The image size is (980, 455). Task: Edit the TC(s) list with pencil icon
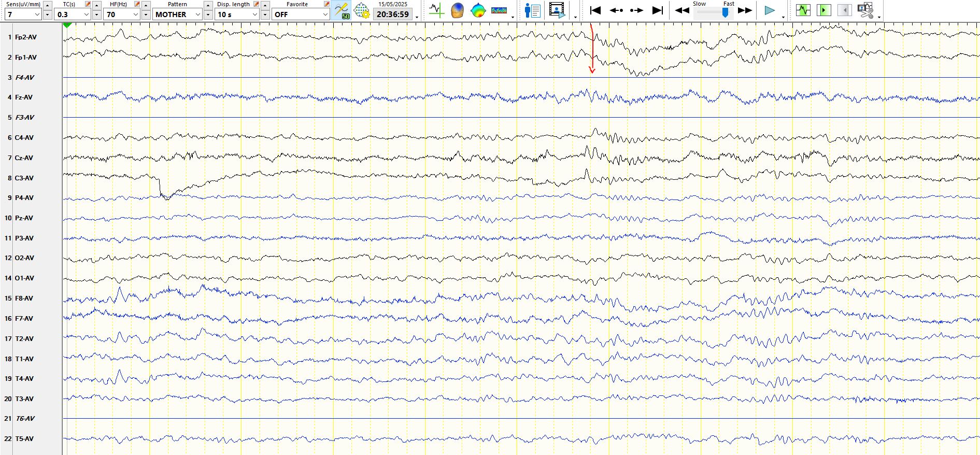pos(88,4)
